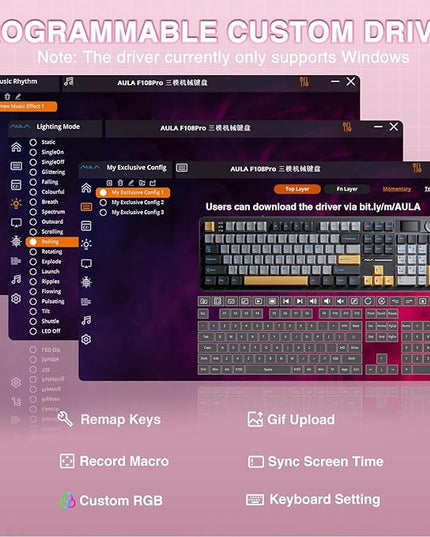Click volume up media key icon
Image resolution: width=430 pixels, height=537 pixels.
pyautogui.click(x=313, y=301)
